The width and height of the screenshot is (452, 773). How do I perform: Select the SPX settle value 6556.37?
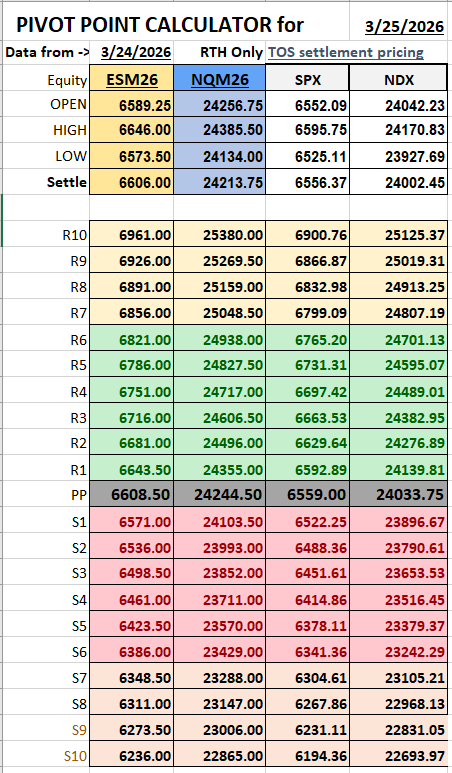click(x=308, y=182)
